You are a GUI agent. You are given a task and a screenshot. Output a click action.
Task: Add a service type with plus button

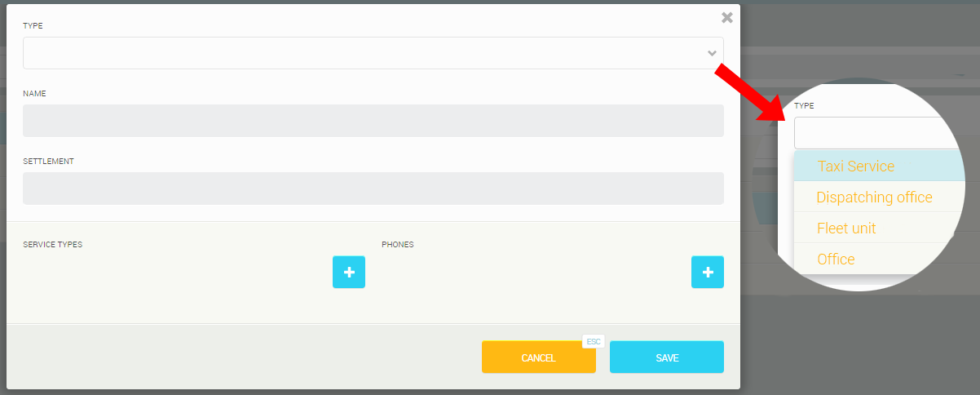tap(348, 272)
